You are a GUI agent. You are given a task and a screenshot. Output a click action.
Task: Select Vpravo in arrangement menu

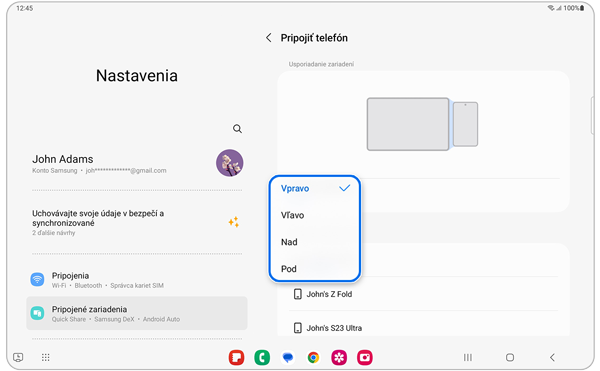click(x=315, y=189)
